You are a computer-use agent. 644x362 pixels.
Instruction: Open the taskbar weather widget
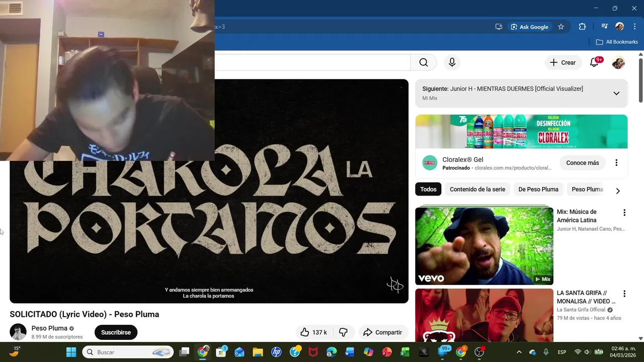15,351
